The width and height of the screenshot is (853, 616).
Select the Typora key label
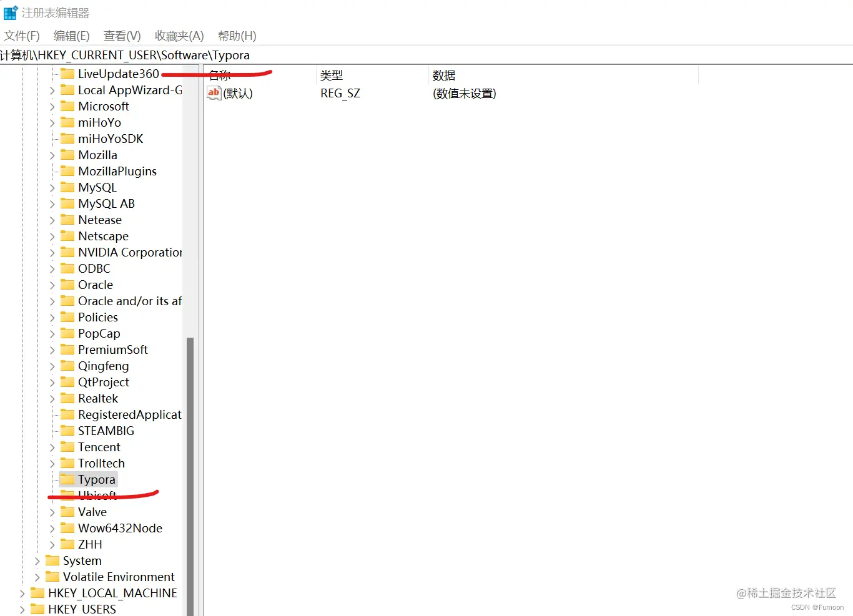97,479
